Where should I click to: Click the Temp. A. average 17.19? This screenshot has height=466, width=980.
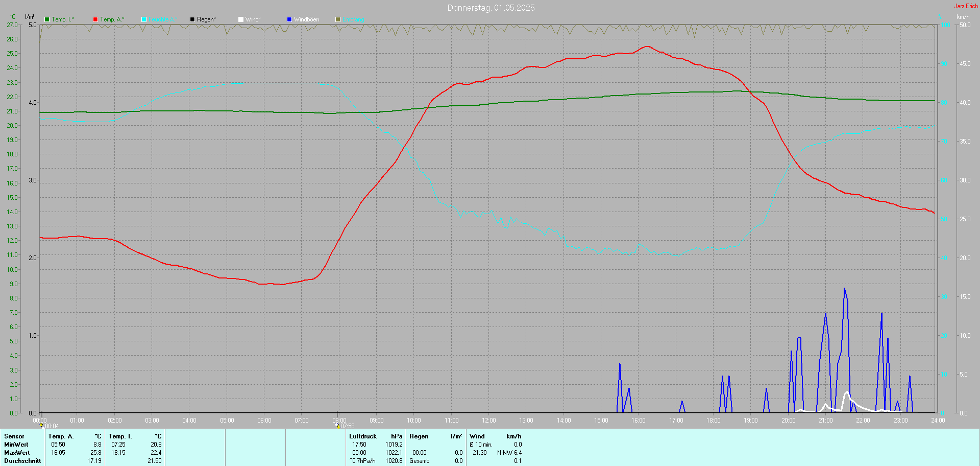(x=94, y=461)
